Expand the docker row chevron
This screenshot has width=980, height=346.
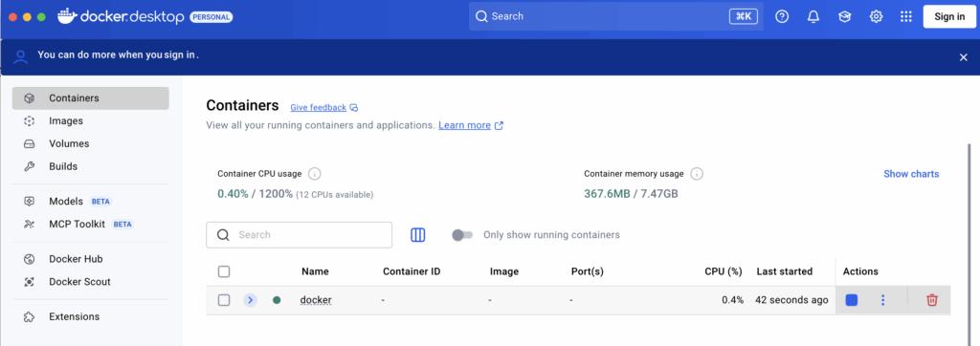(250, 300)
